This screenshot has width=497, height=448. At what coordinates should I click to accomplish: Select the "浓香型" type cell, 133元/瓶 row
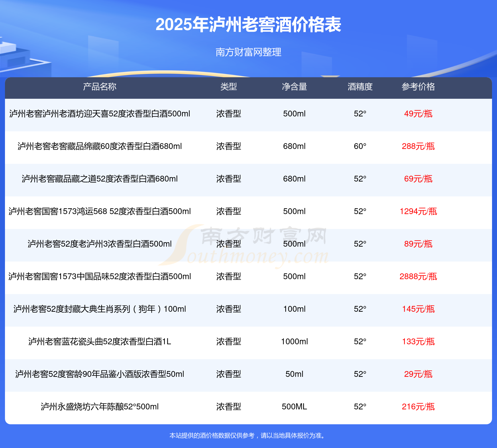coord(229,342)
